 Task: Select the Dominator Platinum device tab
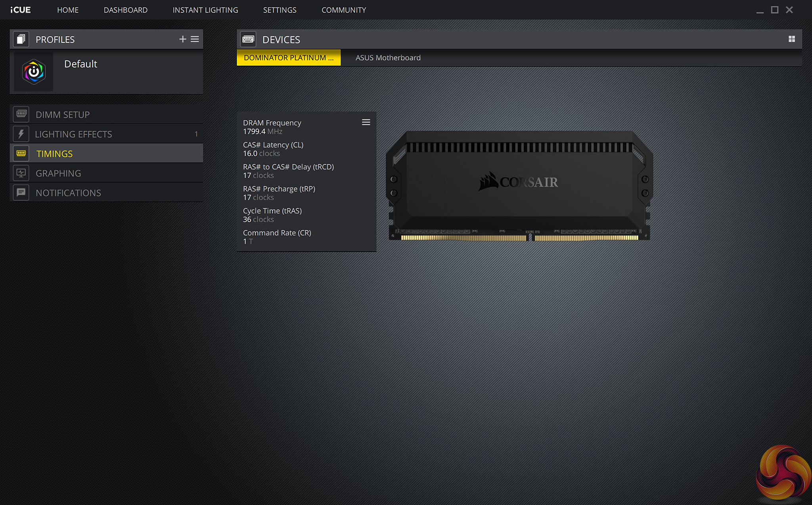[288, 58]
